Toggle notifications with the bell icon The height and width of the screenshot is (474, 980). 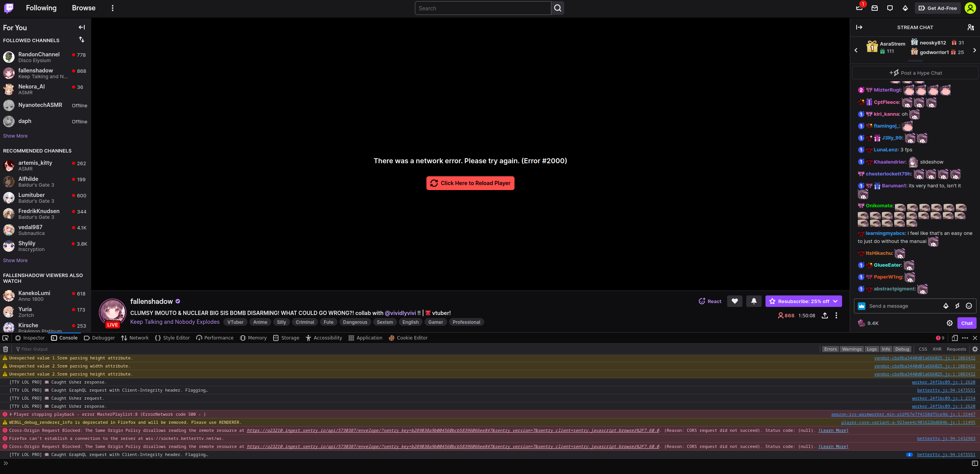[754, 301]
